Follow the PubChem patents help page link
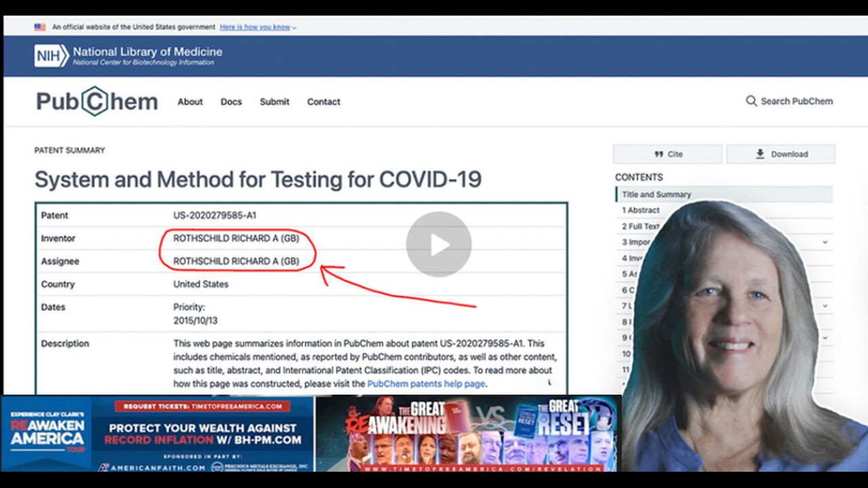868x488 pixels. [x=426, y=384]
